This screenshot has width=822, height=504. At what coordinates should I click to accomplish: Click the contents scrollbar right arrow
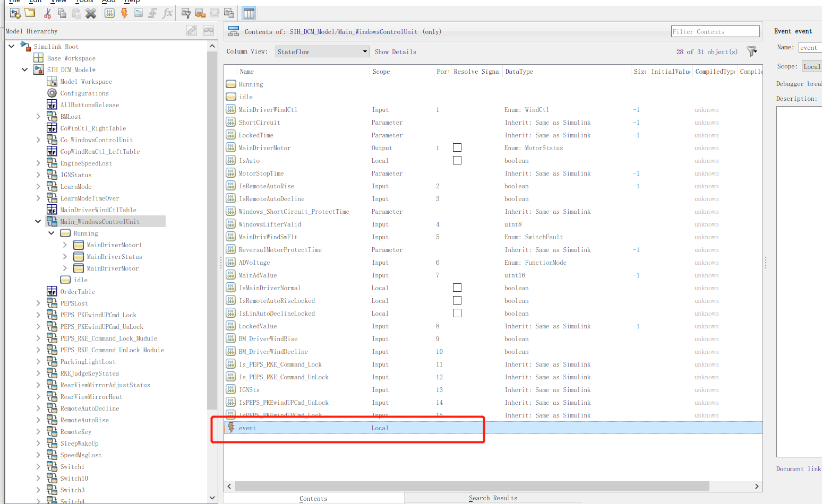pos(757,486)
